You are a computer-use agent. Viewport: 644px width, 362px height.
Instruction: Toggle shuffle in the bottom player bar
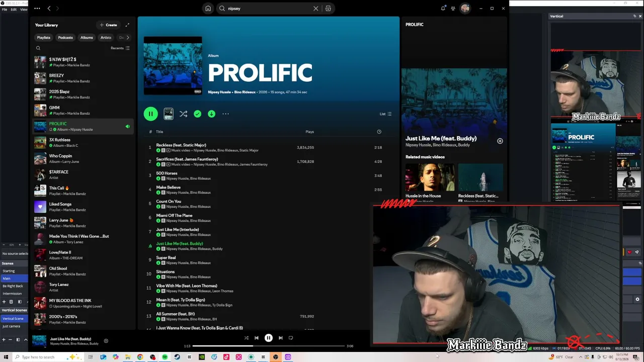246,338
